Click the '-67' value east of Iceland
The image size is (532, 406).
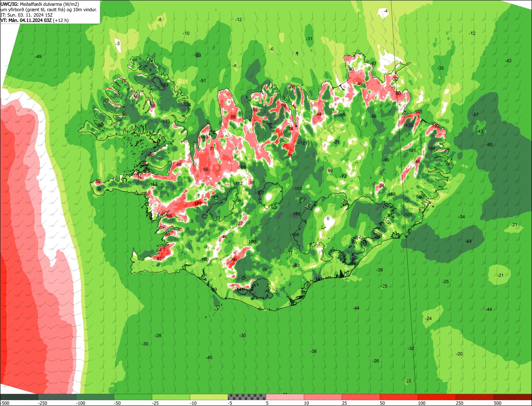476,115
